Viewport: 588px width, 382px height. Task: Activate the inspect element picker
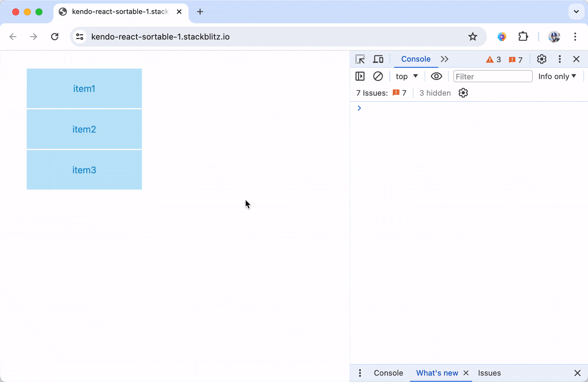tap(360, 59)
